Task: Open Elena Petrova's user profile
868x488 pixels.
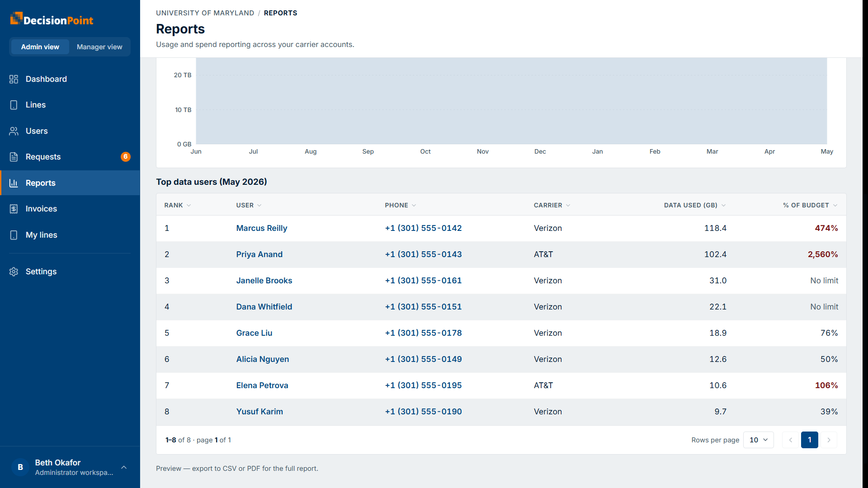Action: click(262, 385)
